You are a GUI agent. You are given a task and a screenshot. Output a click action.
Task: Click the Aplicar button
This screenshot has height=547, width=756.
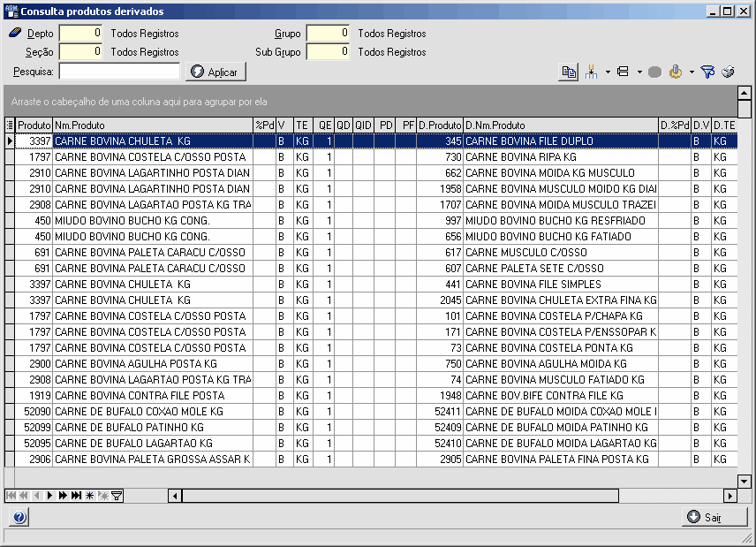[215, 72]
